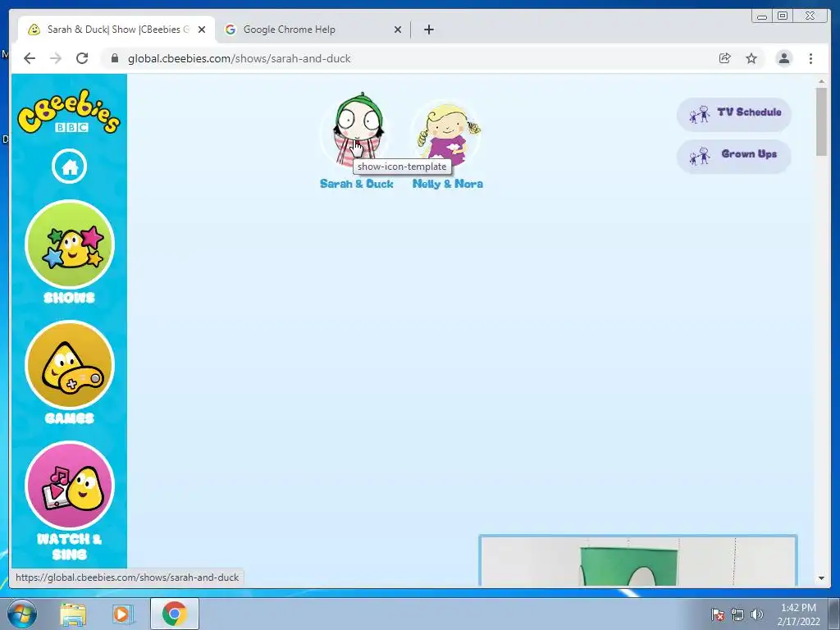Switch to Sarah & Duck tab
Screen dimensions: 840x630
click(116, 30)
